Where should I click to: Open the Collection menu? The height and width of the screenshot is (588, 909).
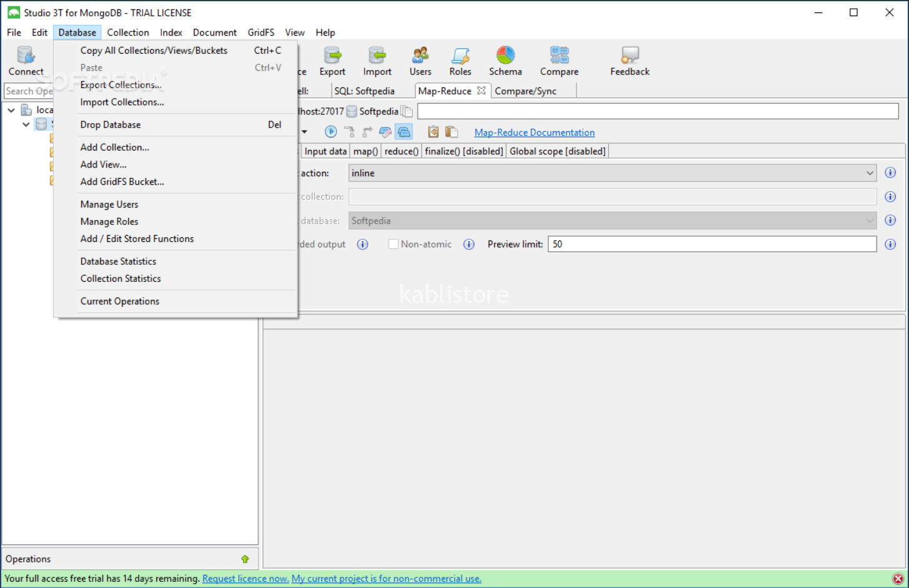[x=128, y=32]
